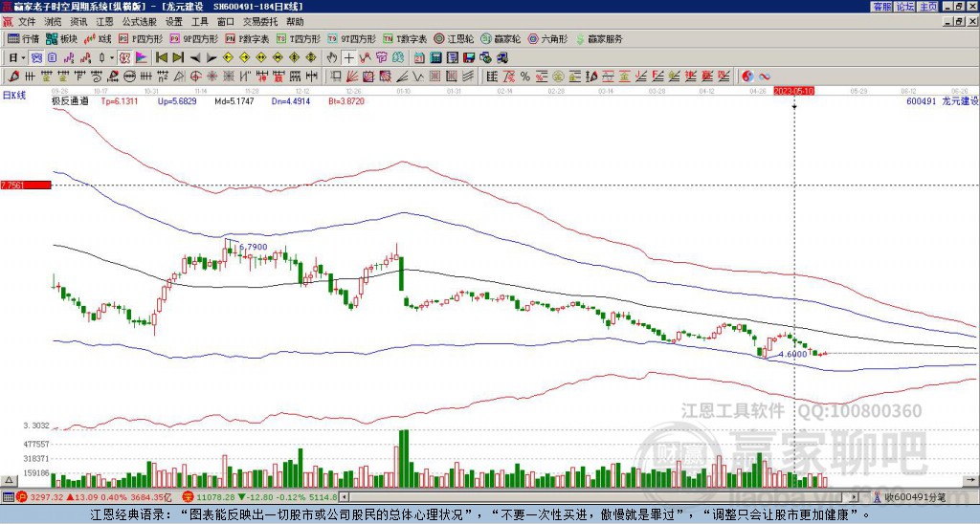The width and height of the screenshot is (980, 524).
Task: Click the horizontal scrollbar at bottom
Action: [599, 497]
